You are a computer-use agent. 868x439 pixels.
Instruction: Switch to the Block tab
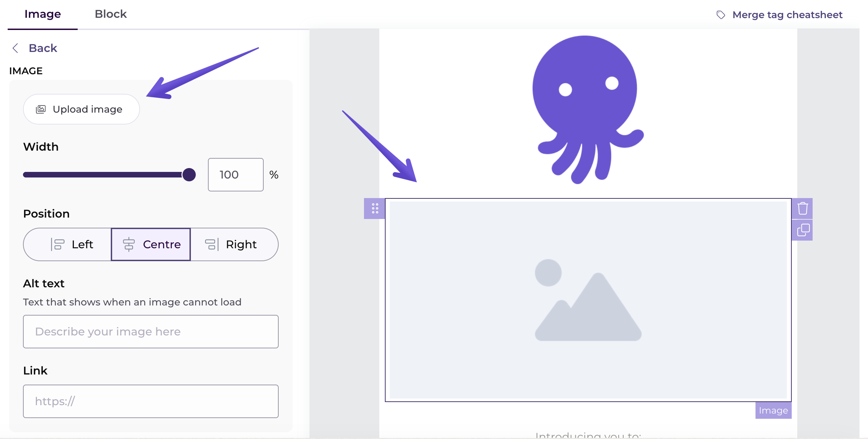110,14
